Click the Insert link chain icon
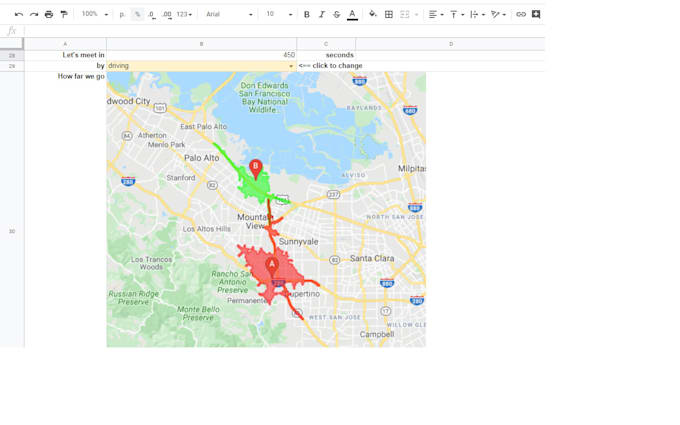Screen dimensions: 680x425 click(x=521, y=14)
